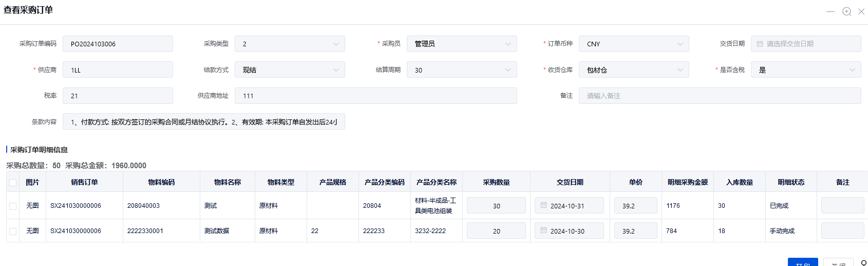The width and height of the screenshot is (868, 266).
Task: Check the row for material 208040003
Action: click(x=13, y=206)
